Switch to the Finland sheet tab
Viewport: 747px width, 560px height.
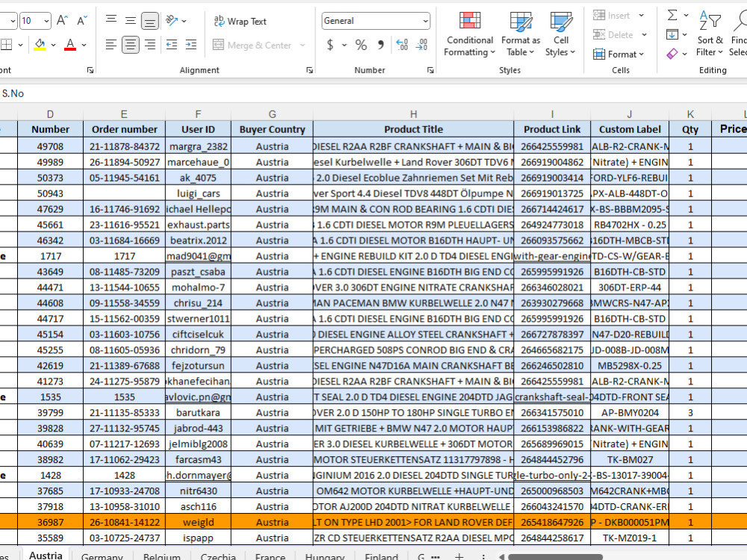pyautogui.click(x=382, y=556)
